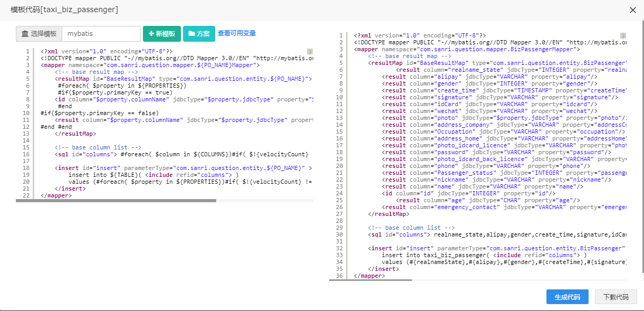Image resolution: width=644 pixels, height=311 pixels.
Task: Click the 下载代码 download button
Action: click(x=616, y=297)
